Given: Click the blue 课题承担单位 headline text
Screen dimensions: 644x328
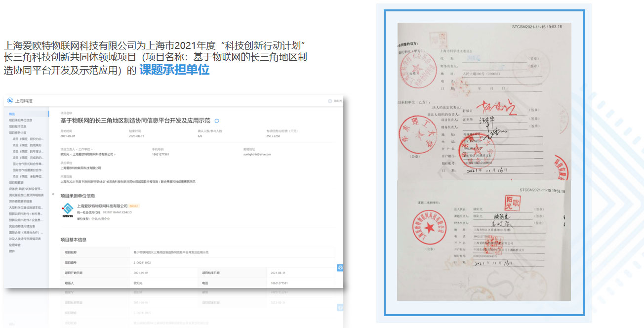Looking at the screenshot, I should tap(174, 70).
